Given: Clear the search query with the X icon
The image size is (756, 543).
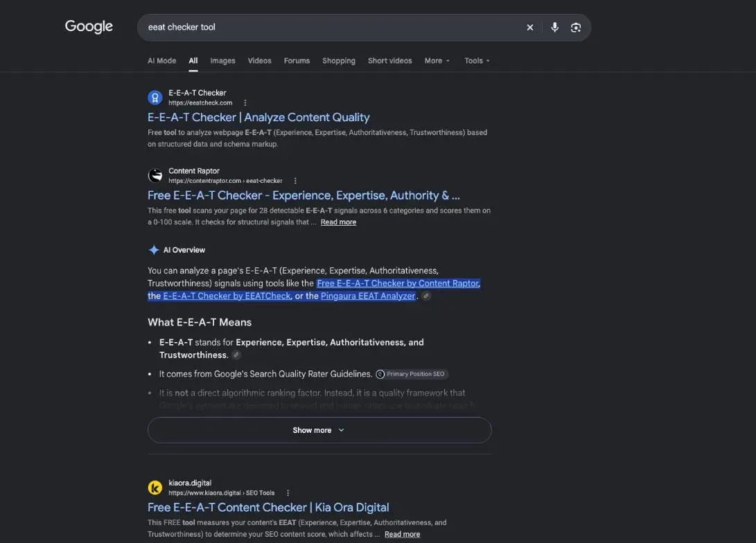Looking at the screenshot, I should 530,28.
